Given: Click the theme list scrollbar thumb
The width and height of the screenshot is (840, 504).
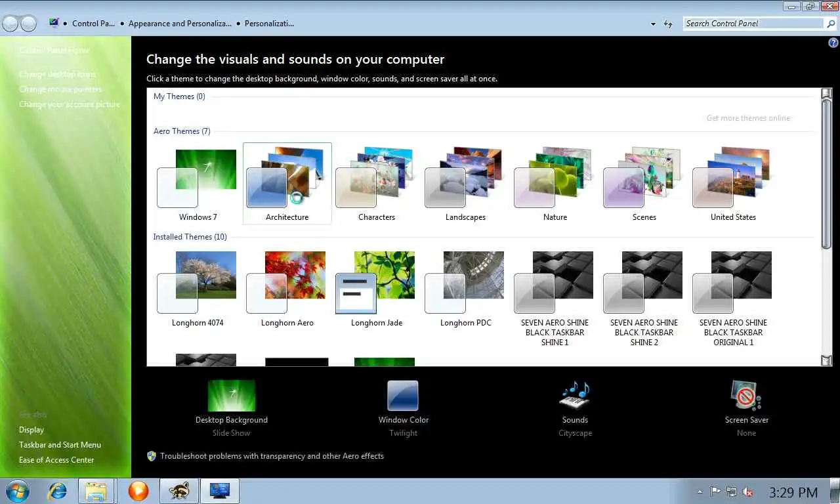Looking at the screenshot, I should coord(827,173).
